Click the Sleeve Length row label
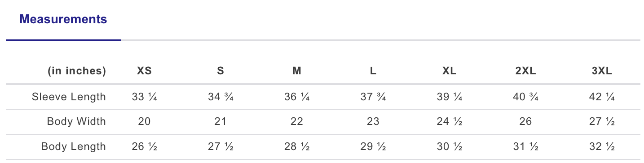Screen dimensions: 644x163 tap(69, 97)
